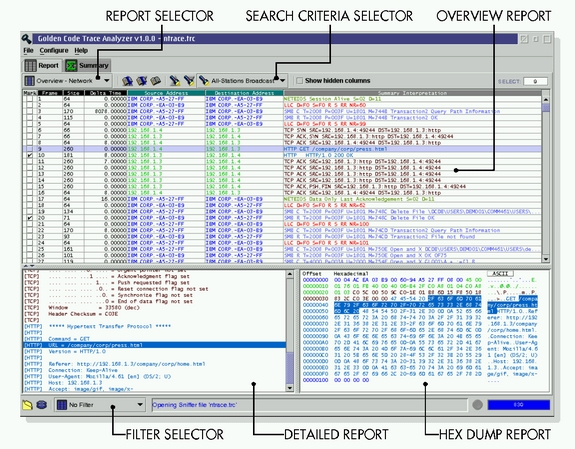The image size is (575, 449).
Task: Mark the checkbox for frame 14
Action: (30, 180)
